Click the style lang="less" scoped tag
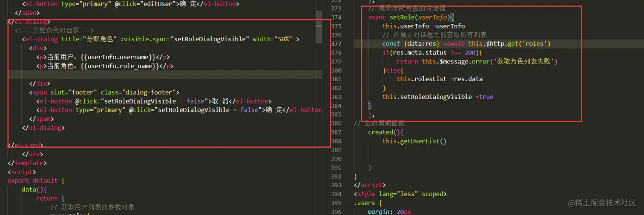 (400, 194)
